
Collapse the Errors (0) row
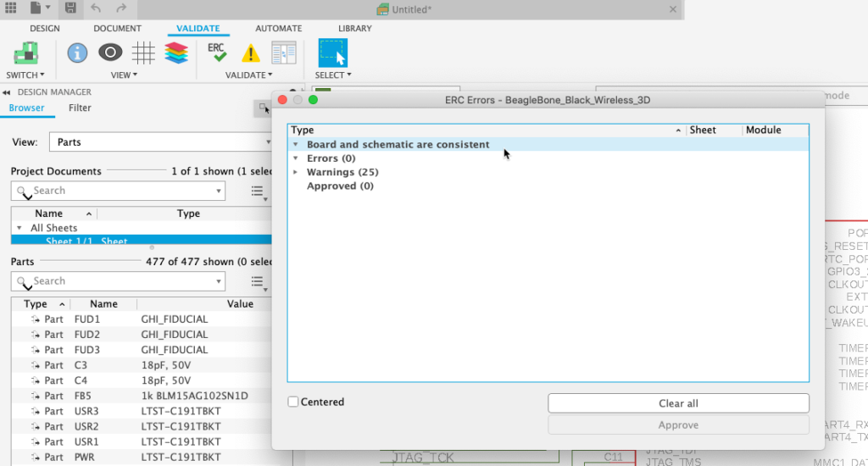tap(296, 158)
